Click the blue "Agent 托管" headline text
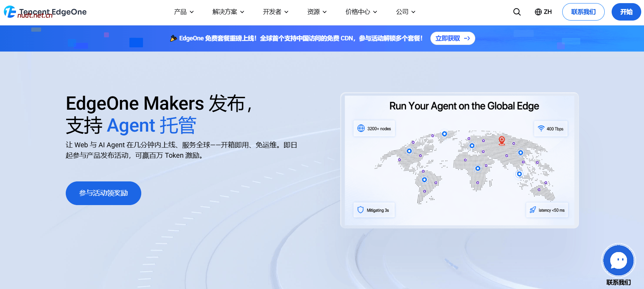 tap(152, 125)
